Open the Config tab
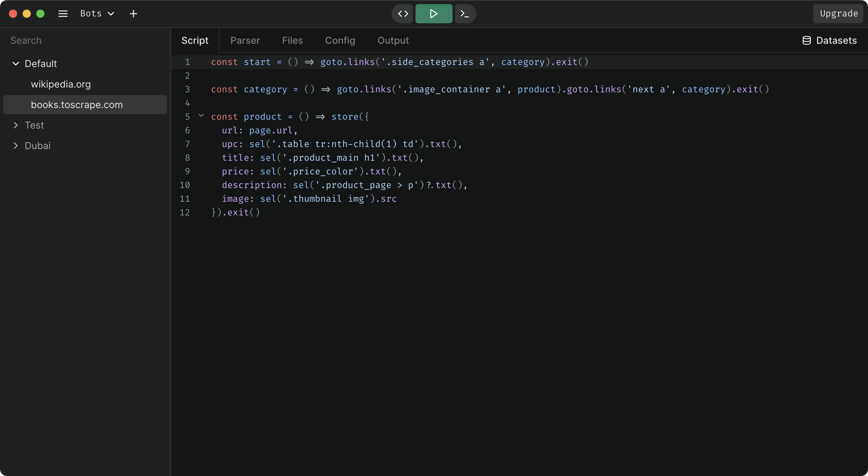Image resolution: width=868 pixels, height=476 pixels. tap(340, 40)
